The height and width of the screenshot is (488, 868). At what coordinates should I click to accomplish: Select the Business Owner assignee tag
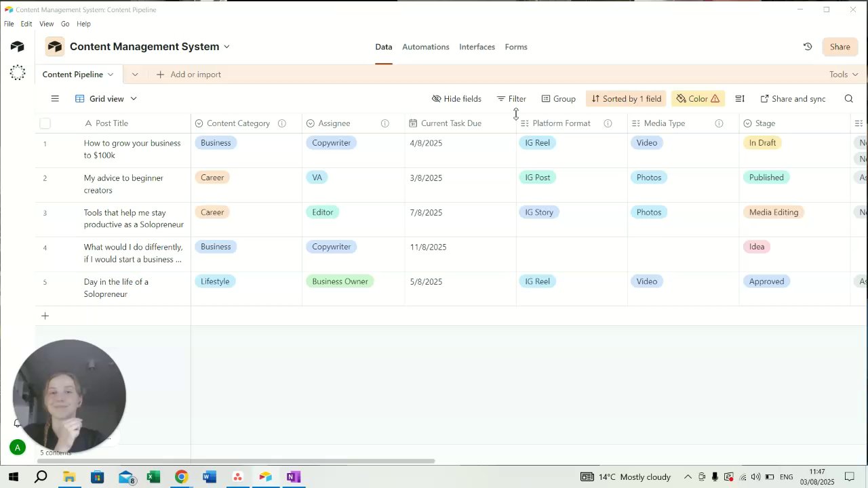tap(340, 281)
